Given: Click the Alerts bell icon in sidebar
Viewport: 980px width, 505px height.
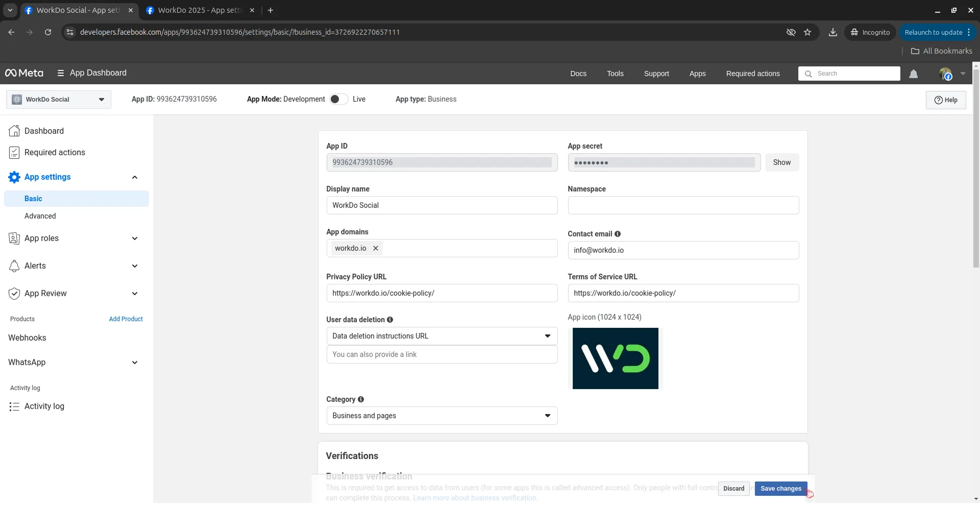Looking at the screenshot, I should (14, 266).
